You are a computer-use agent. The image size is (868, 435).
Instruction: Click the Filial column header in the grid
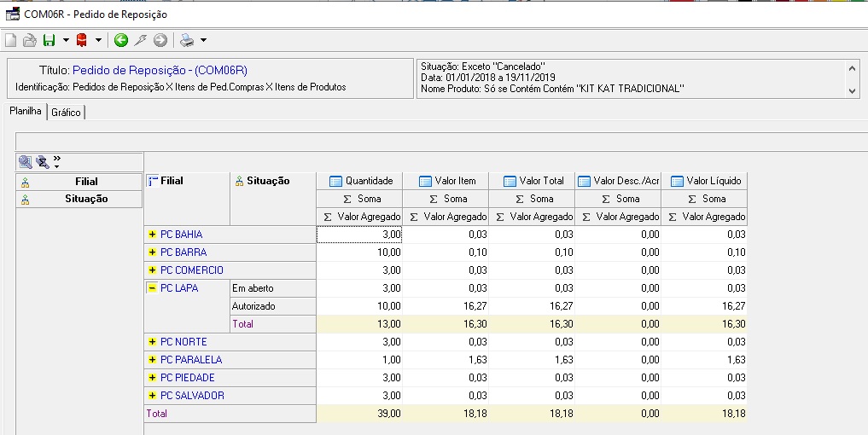(x=187, y=199)
